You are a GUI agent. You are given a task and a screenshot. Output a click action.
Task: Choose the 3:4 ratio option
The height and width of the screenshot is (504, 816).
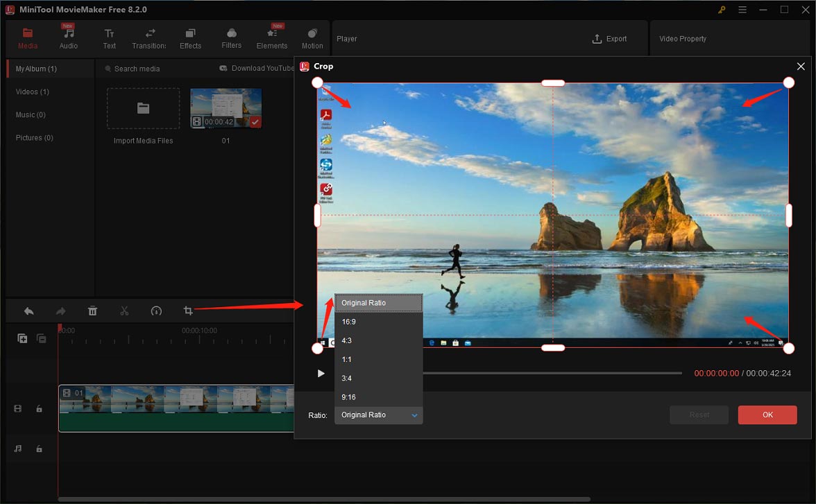pos(378,378)
